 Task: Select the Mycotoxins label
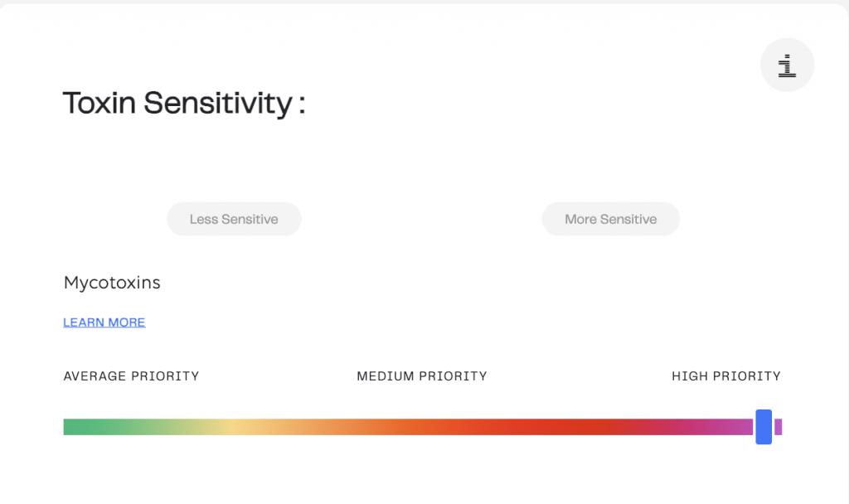click(112, 283)
